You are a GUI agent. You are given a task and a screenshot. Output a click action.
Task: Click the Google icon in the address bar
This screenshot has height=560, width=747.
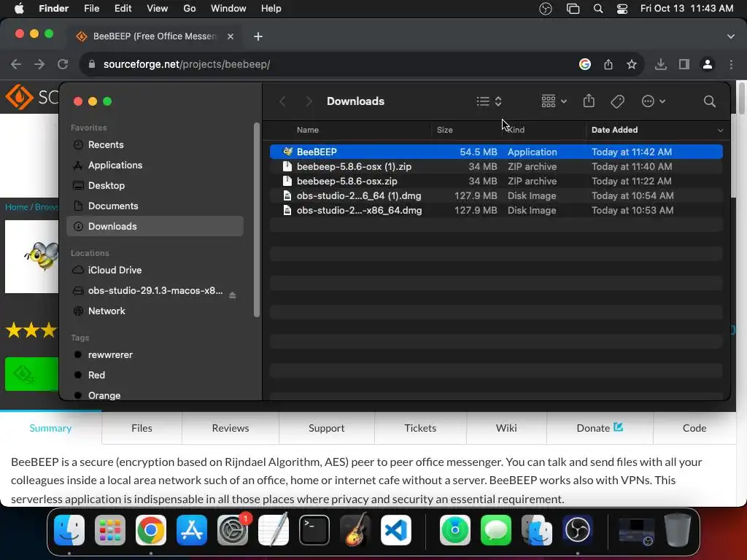click(x=585, y=64)
